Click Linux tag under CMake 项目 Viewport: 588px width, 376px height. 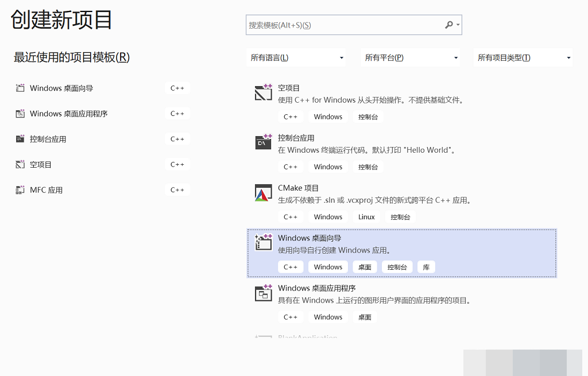click(366, 216)
